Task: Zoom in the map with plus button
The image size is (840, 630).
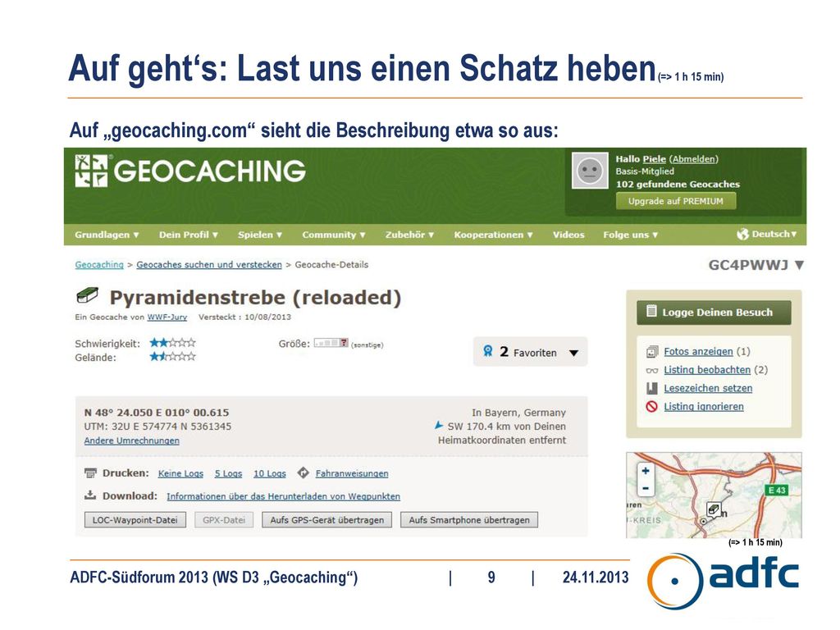Action: pos(646,471)
